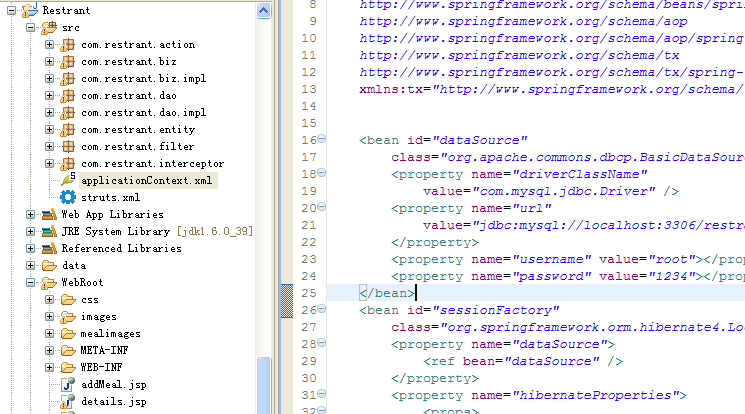Click the mealimages folder icon
This screenshot has height=414, width=745.
[x=68, y=334]
